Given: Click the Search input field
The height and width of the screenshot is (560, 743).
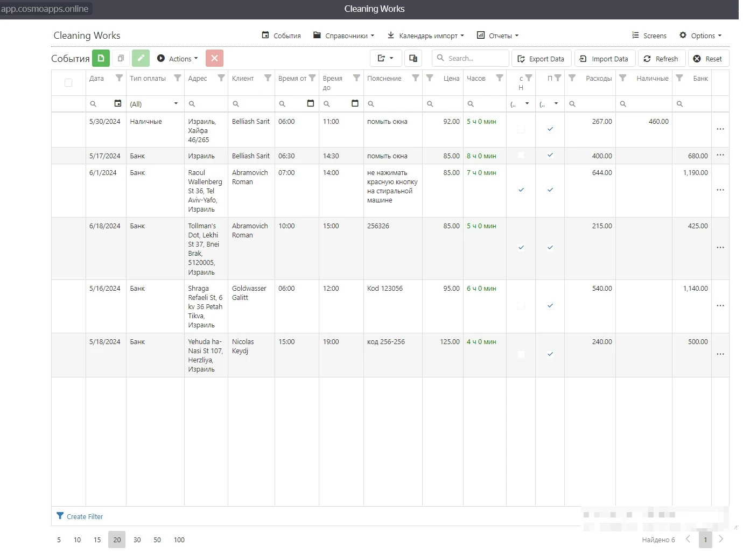Looking at the screenshot, I should (471, 58).
